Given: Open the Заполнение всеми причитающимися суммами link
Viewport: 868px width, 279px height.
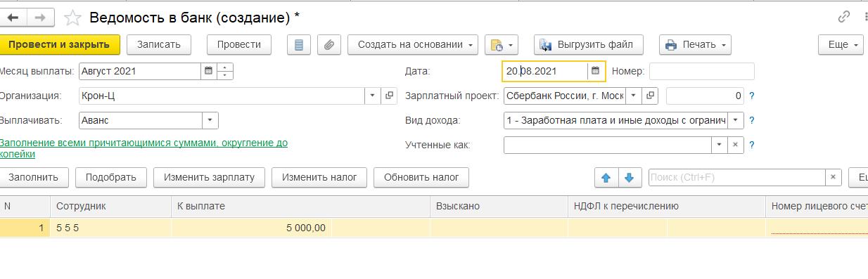Looking at the screenshot, I should [143, 148].
